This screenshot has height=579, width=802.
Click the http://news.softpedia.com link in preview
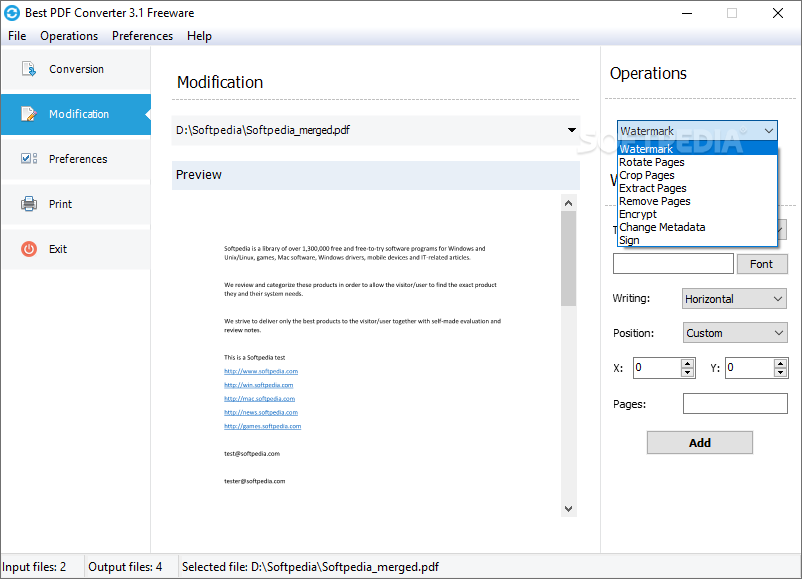click(261, 412)
